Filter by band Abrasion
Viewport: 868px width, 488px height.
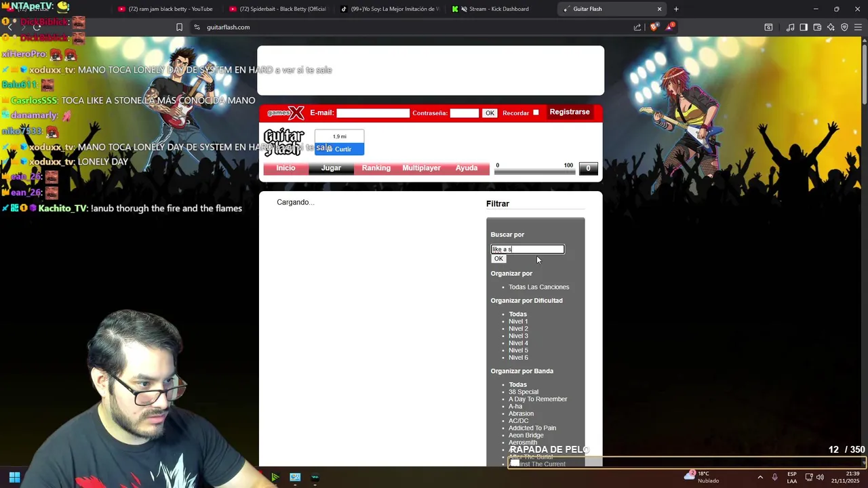point(521,413)
